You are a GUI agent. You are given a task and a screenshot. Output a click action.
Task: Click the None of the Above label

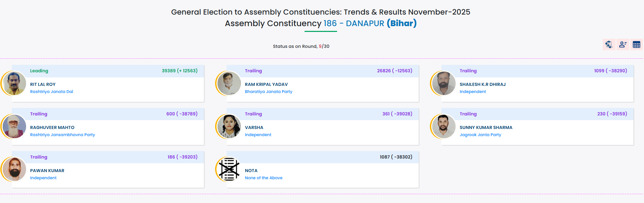click(x=263, y=178)
